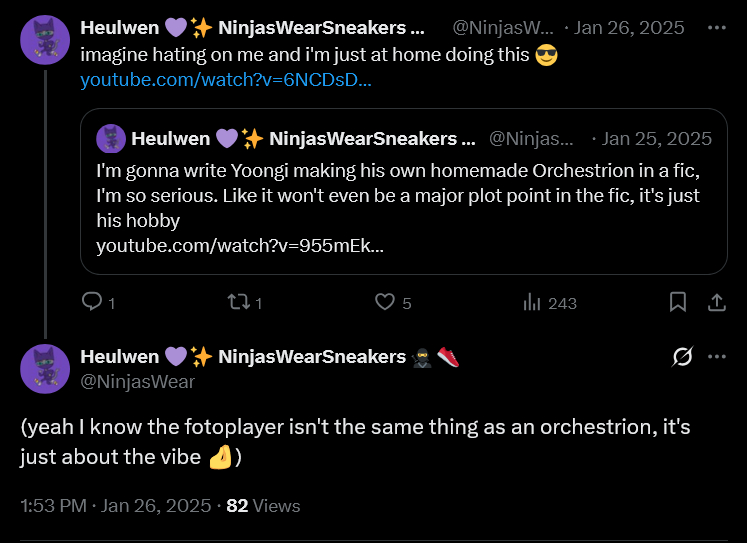Open more options on the reply tweet
The image size is (747, 543).
717,357
